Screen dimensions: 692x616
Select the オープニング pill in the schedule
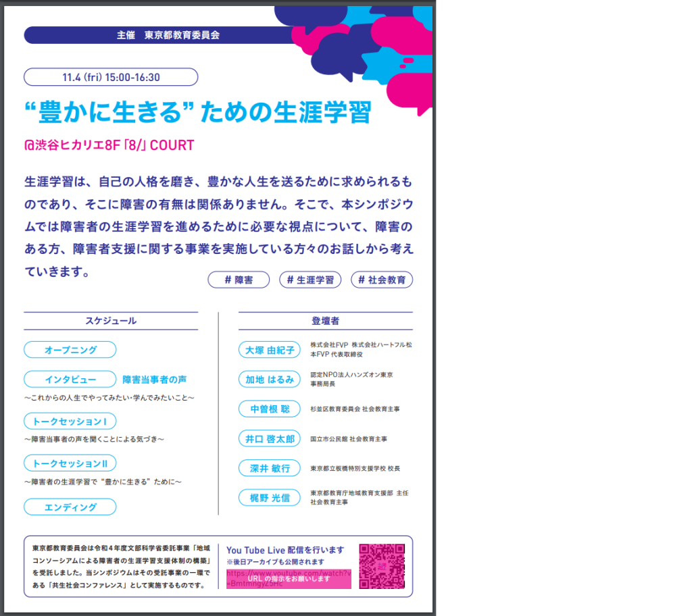tap(70, 350)
